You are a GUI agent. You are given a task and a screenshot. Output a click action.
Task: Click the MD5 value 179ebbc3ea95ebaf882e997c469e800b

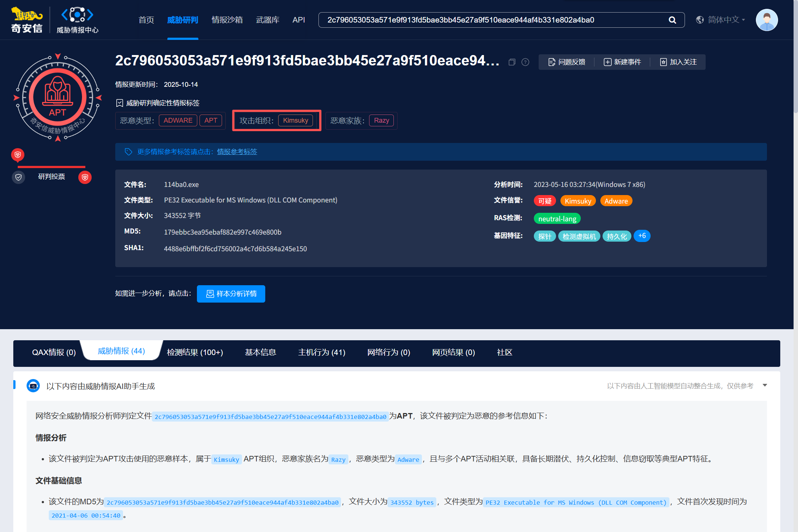(223, 232)
